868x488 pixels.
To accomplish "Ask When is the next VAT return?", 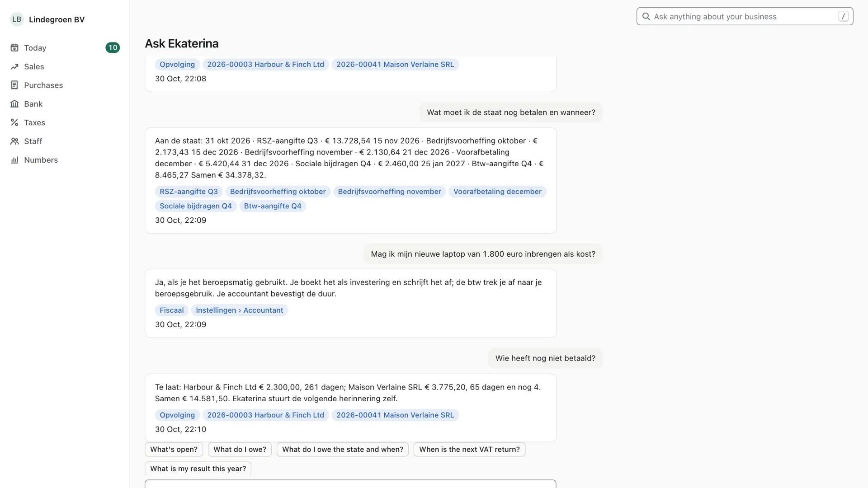I will (469, 450).
